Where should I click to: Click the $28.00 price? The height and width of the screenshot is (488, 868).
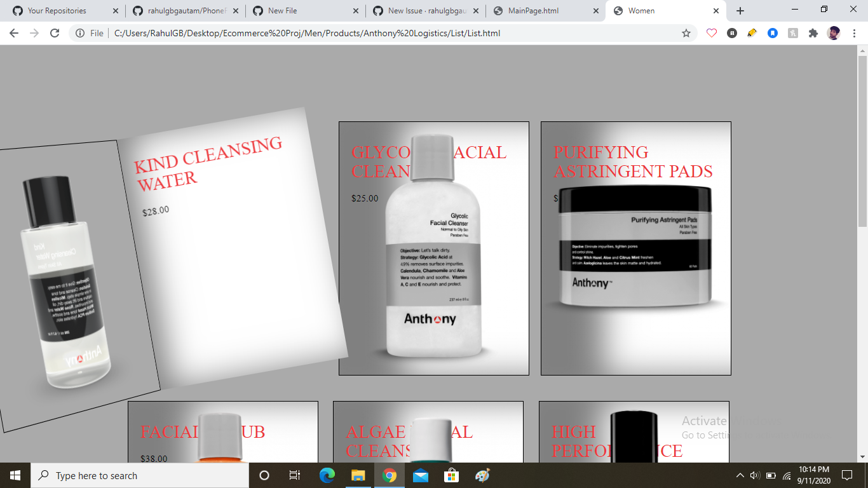pyautogui.click(x=156, y=211)
